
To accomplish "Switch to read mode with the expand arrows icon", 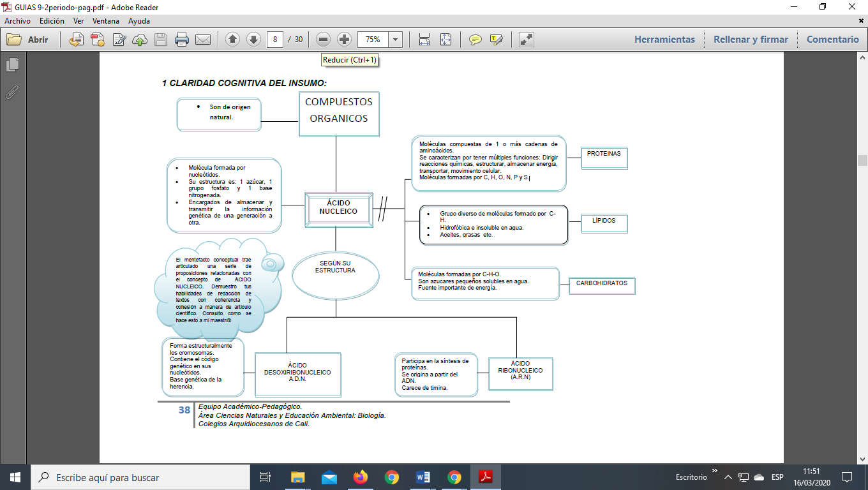I will click(x=527, y=40).
